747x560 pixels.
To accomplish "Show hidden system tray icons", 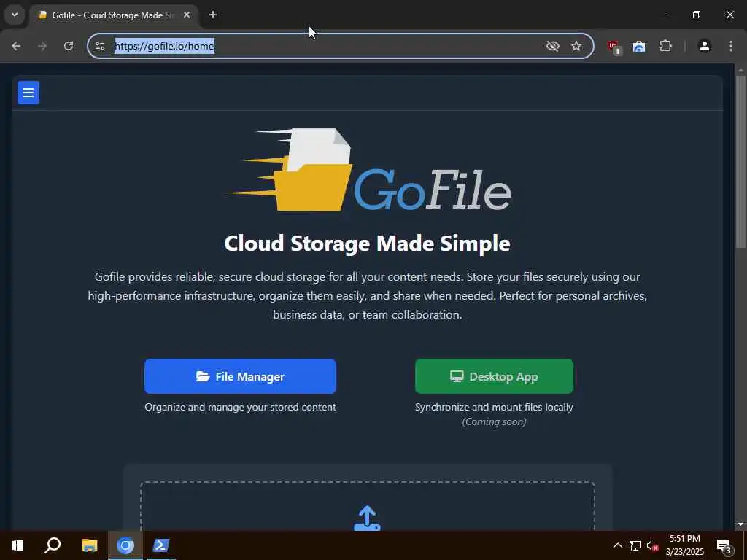I will tap(617, 545).
